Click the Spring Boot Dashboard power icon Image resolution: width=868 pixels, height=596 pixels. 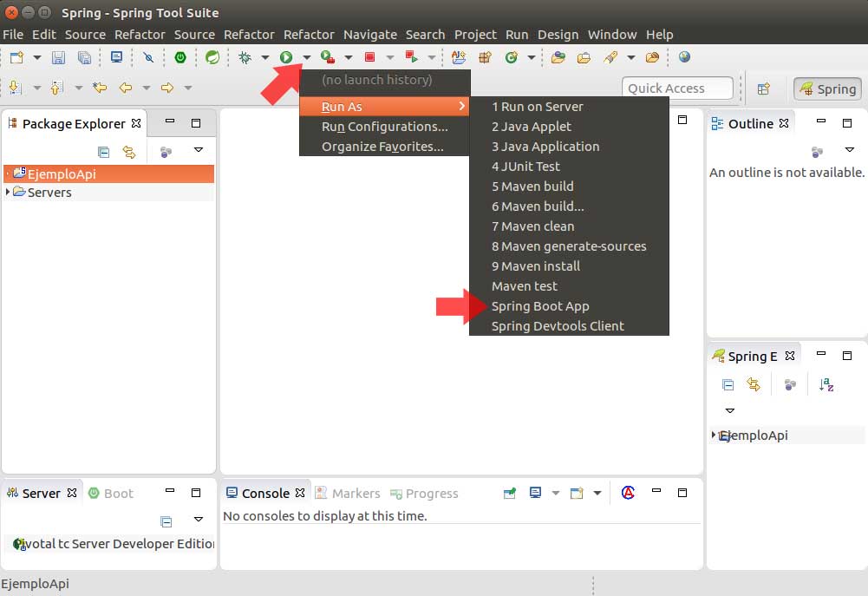tap(180, 57)
